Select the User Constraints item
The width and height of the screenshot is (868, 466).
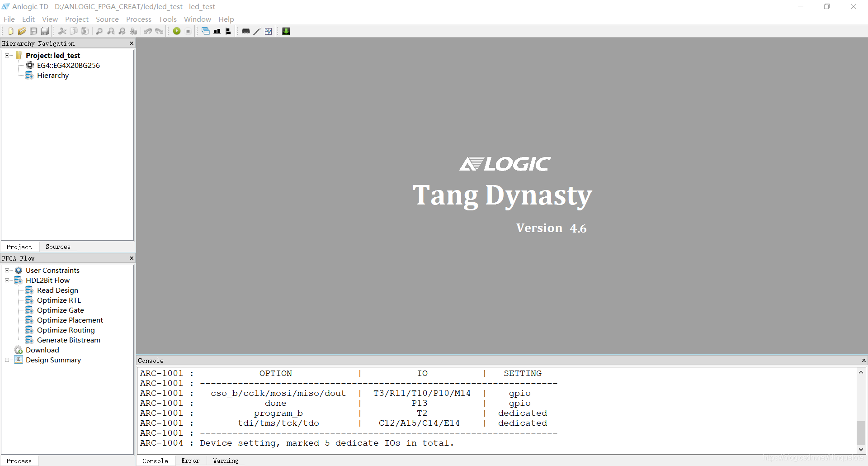click(x=47, y=270)
